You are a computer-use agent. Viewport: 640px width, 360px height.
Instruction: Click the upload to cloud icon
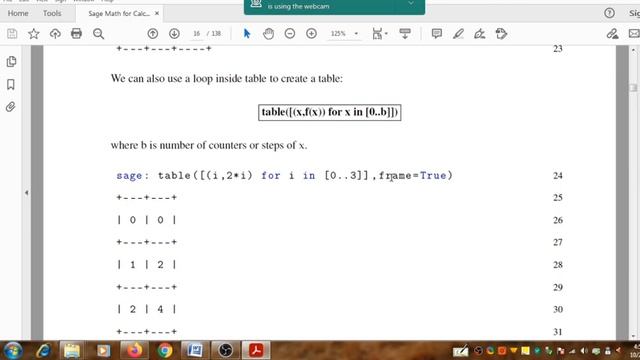(55, 33)
